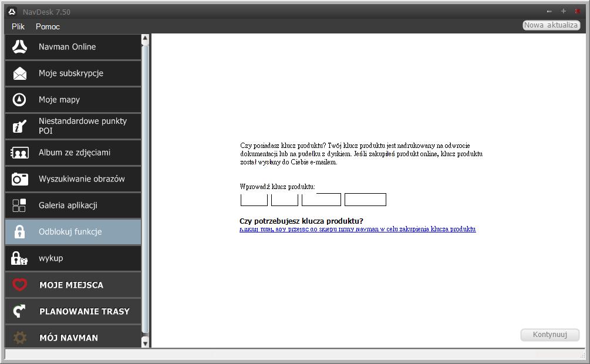Image resolution: width=590 pixels, height=364 pixels.
Task: Click the sidebar scrollbar thumb
Action: tap(145, 189)
